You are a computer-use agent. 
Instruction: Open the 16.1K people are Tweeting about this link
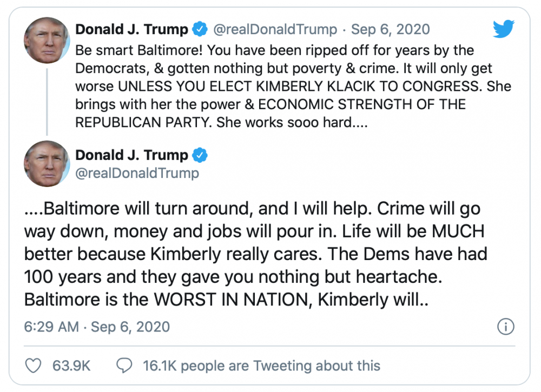[261, 366]
